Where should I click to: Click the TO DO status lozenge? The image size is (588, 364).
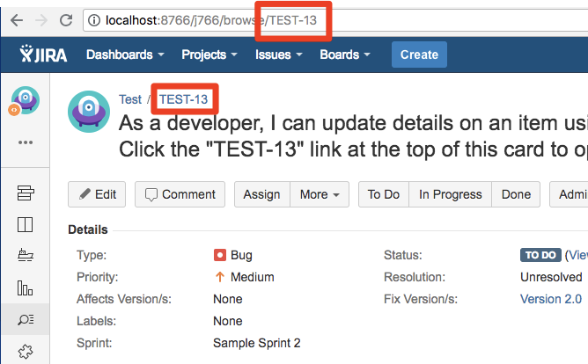tap(540, 255)
